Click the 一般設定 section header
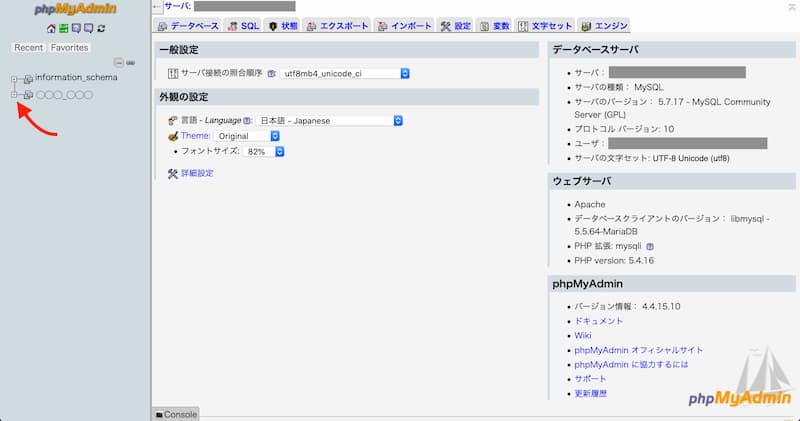Image resolution: width=800 pixels, height=421 pixels. pos(346,50)
